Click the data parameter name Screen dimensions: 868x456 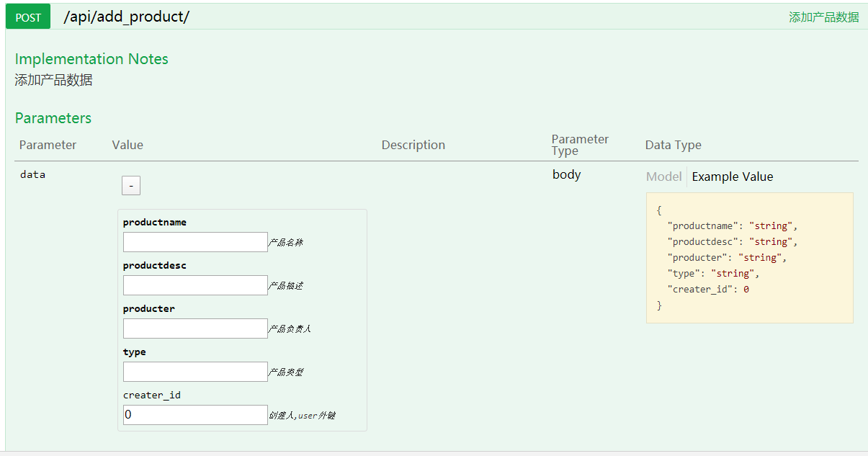point(32,174)
